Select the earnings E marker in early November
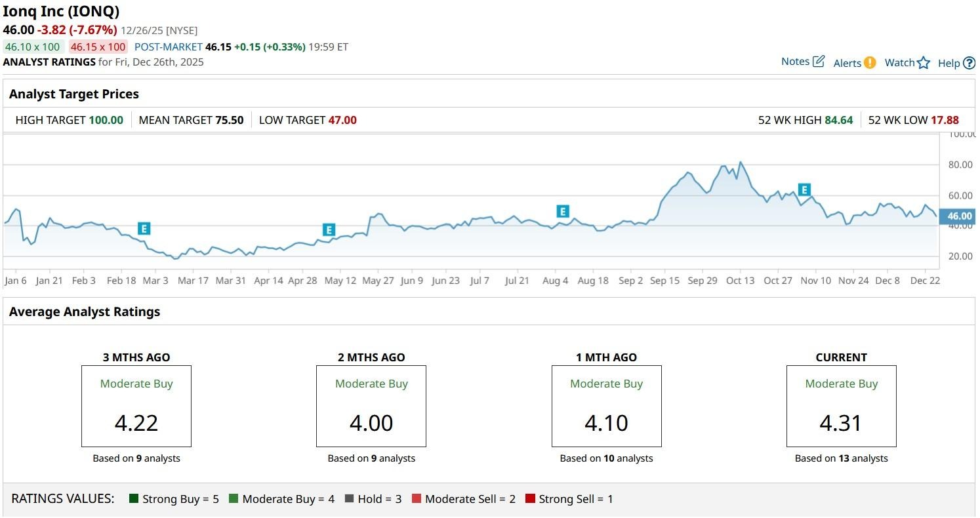The image size is (980, 518). [804, 189]
